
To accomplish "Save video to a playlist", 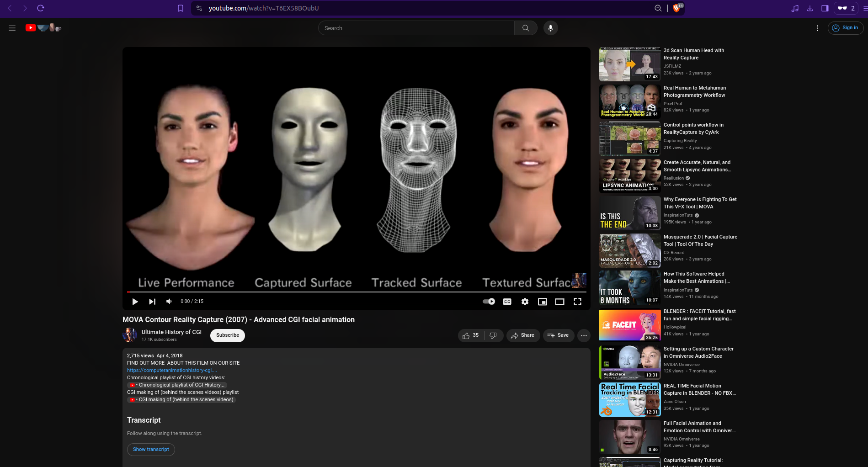I will pyautogui.click(x=559, y=335).
